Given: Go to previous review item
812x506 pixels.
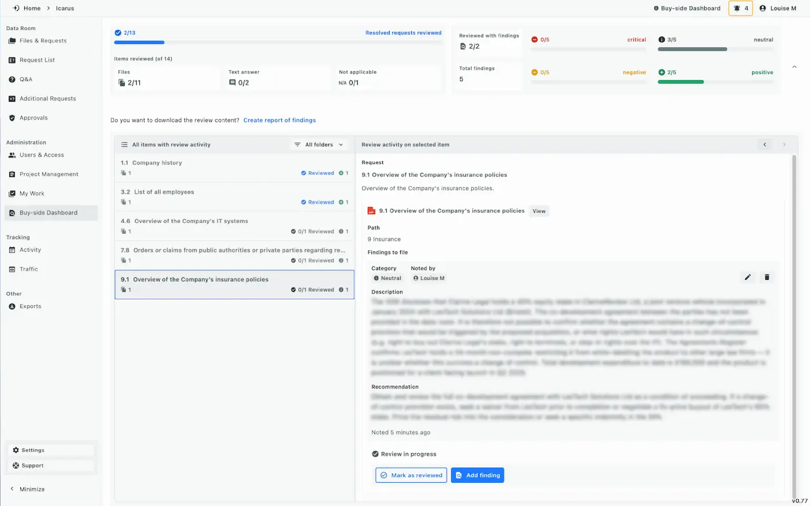Looking at the screenshot, I should (764, 144).
